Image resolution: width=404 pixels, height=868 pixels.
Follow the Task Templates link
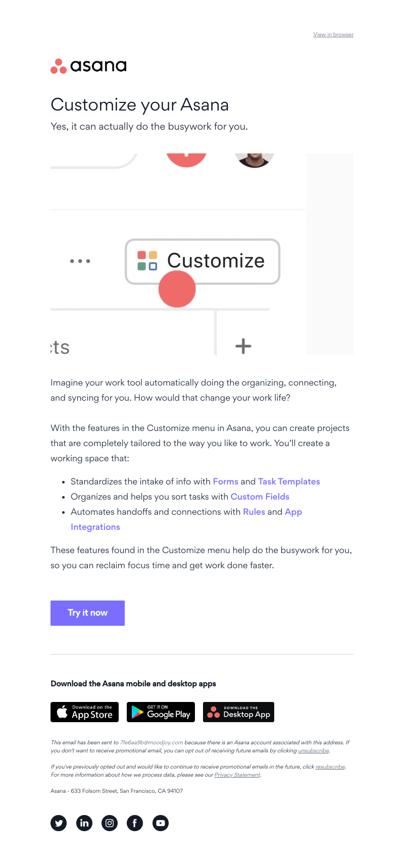(289, 481)
